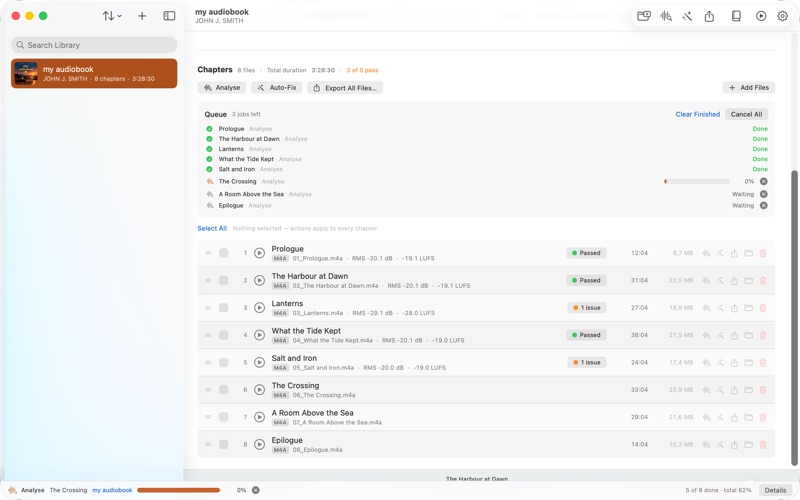Analyse The Crossing via its row waveform icon
The image size is (800, 500).
click(x=706, y=390)
